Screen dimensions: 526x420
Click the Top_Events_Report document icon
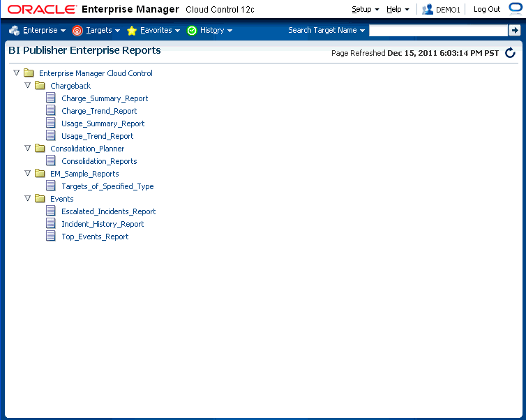click(51, 236)
